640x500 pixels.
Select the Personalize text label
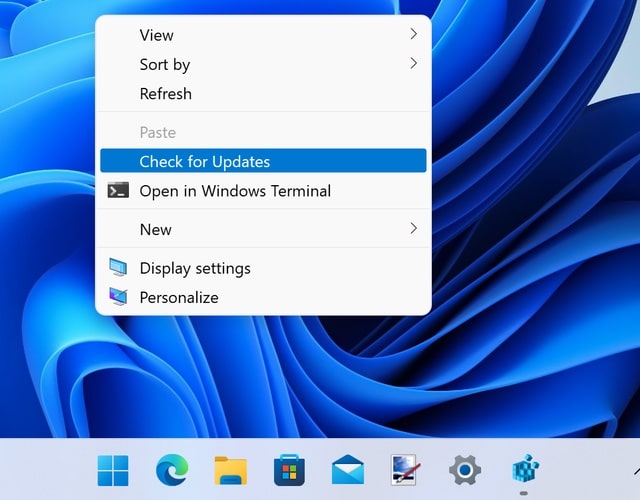pyautogui.click(x=179, y=297)
